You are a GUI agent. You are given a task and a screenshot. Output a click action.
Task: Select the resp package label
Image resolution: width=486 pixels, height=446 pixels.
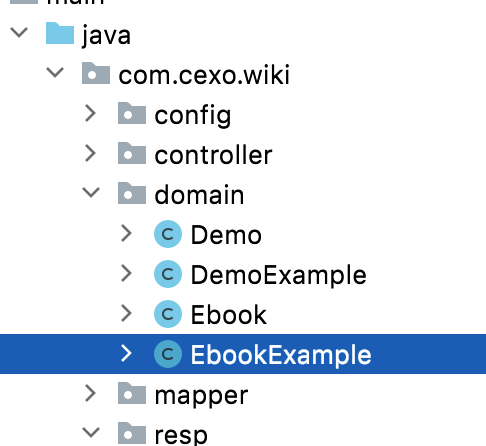181,435
